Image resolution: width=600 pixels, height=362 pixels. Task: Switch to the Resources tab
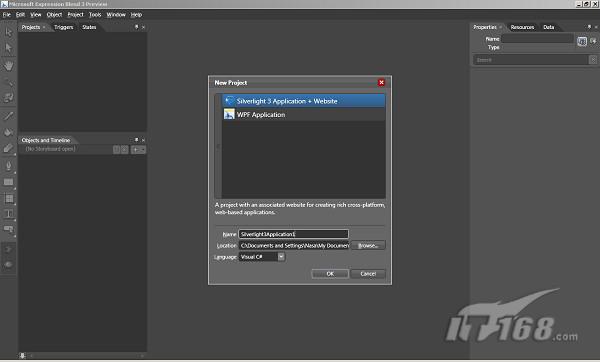click(x=522, y=27)
